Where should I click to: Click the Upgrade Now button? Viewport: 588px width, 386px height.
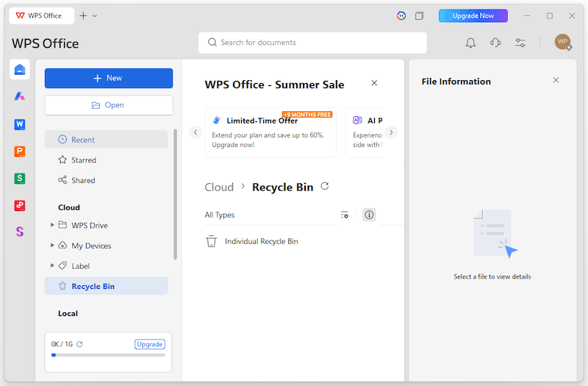coord(473,15)
